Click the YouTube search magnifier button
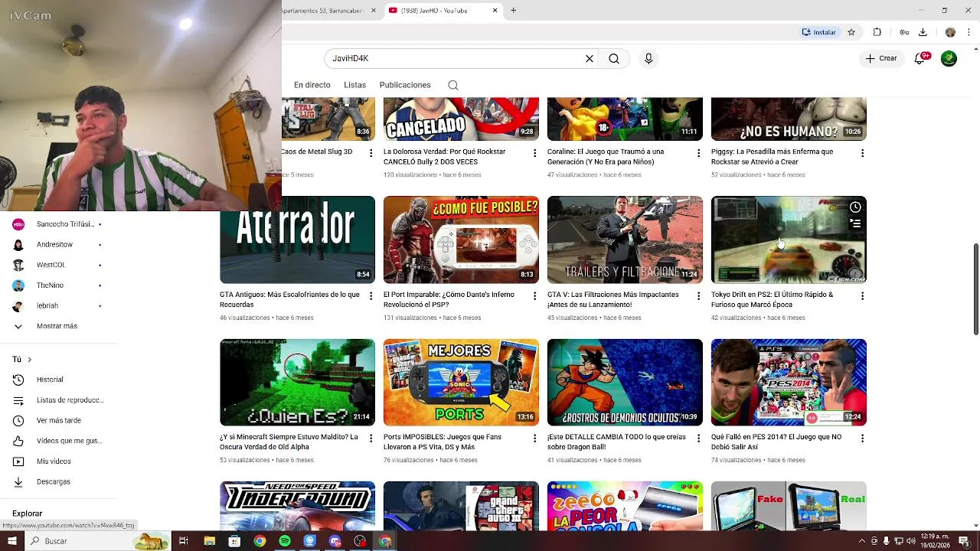This screenshot has width=980, height=551. click(x=614, y=58)
